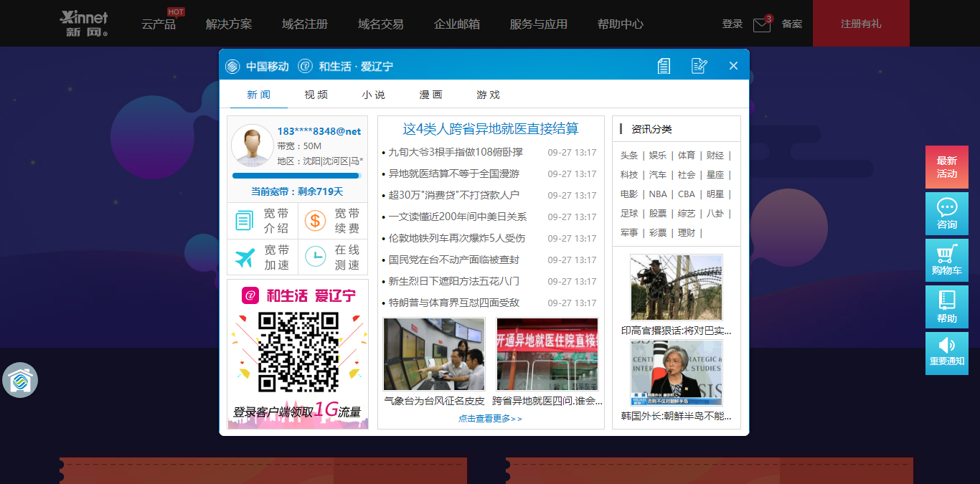Click the QR code image
Screen dimensions: 980x484
298,352
